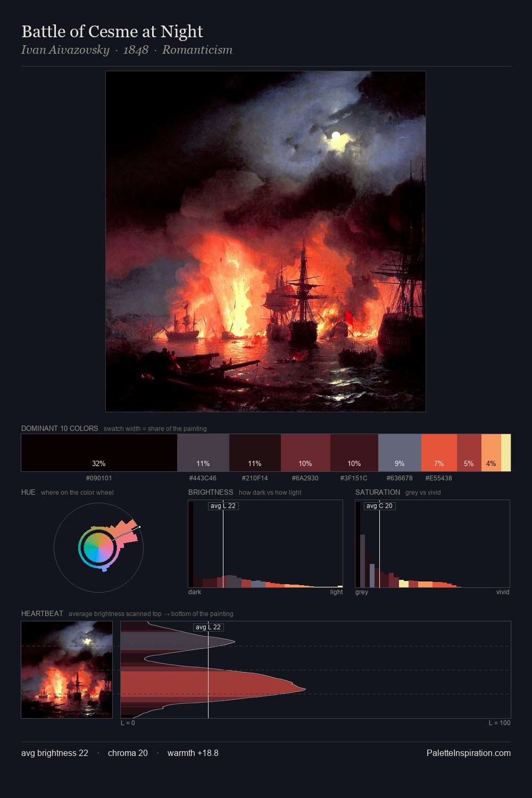Click the small painting thumbnail in Heartbeat

67,670
